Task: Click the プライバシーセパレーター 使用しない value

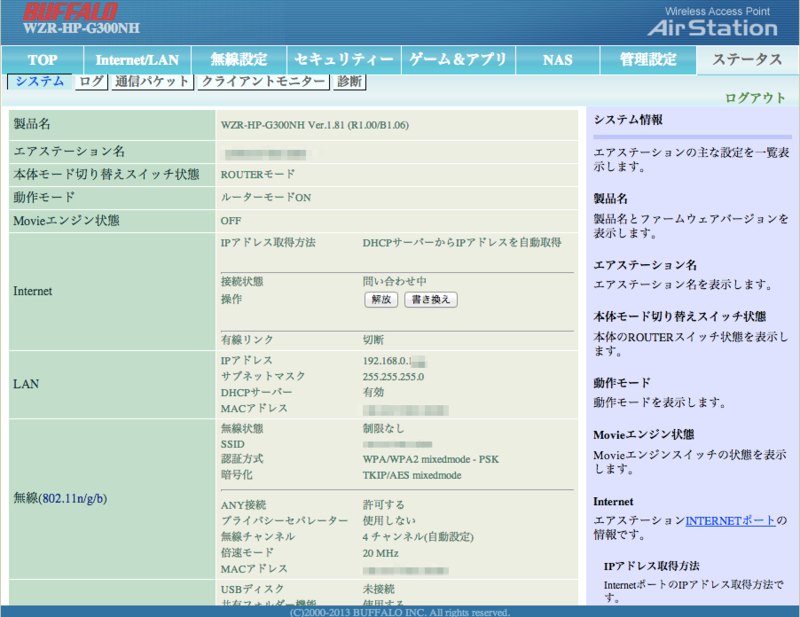Action: click(x=389, y=521)
